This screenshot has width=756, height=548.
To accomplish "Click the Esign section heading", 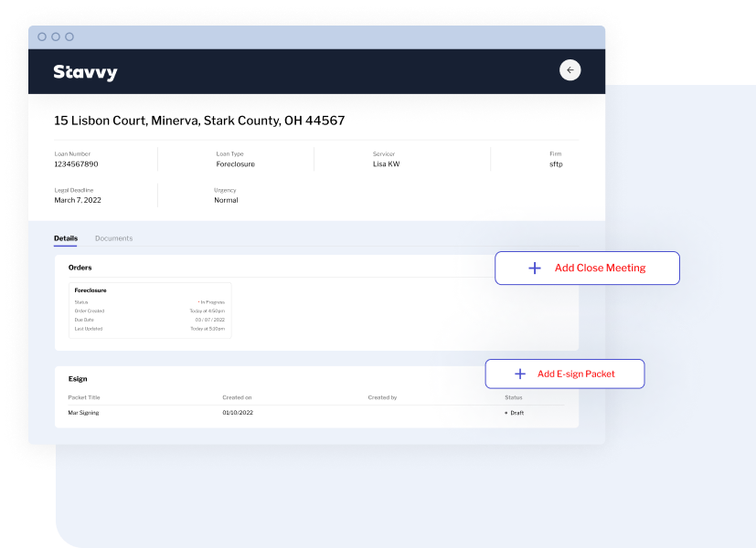I will [78, 379].
